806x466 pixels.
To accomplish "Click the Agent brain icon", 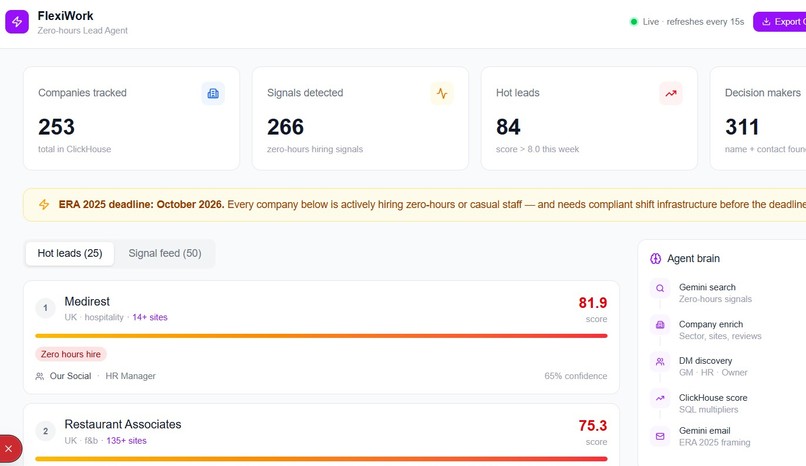I will pyautogui.click(x=655, y=258).
